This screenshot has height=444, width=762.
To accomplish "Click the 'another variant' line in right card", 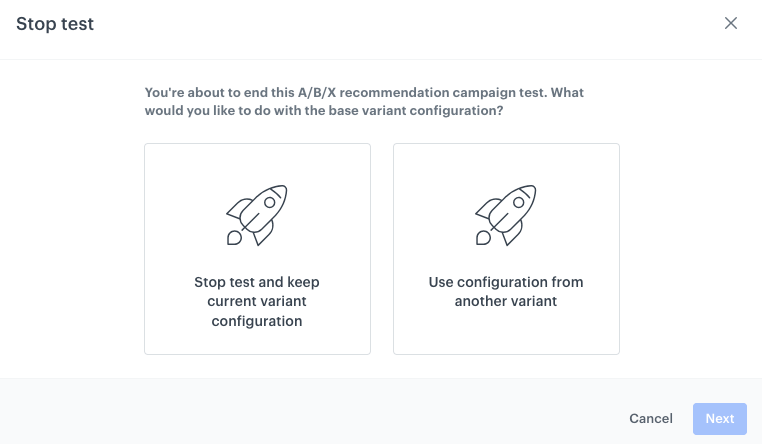I will (506, 302).
